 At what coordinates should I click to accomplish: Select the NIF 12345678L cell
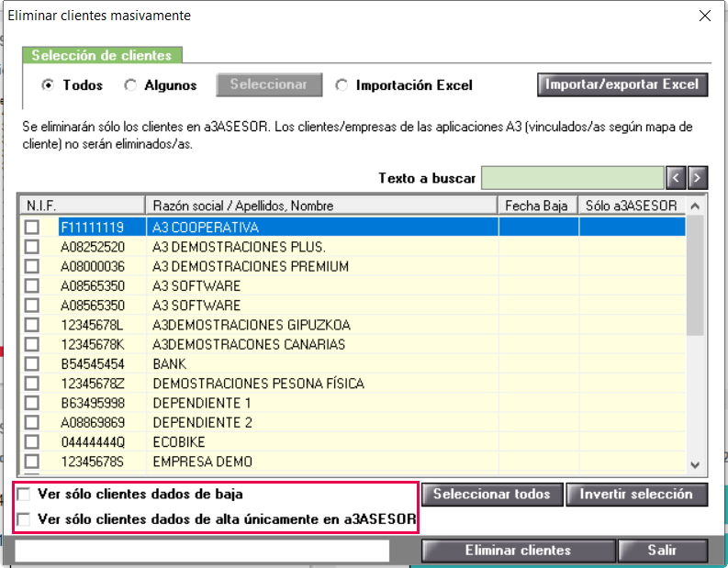pyautogui.click(x=93, y=325)
